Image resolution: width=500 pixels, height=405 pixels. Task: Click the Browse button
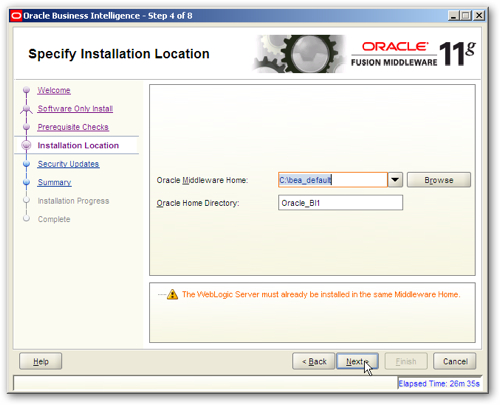pyautogui.click(x=439, y=180)
